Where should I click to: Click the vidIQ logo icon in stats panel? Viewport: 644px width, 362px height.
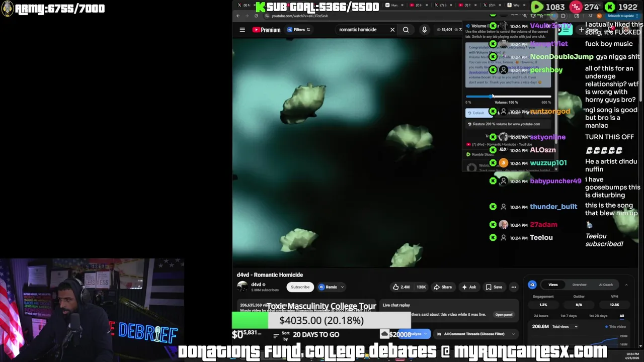[x=532, y=285]
